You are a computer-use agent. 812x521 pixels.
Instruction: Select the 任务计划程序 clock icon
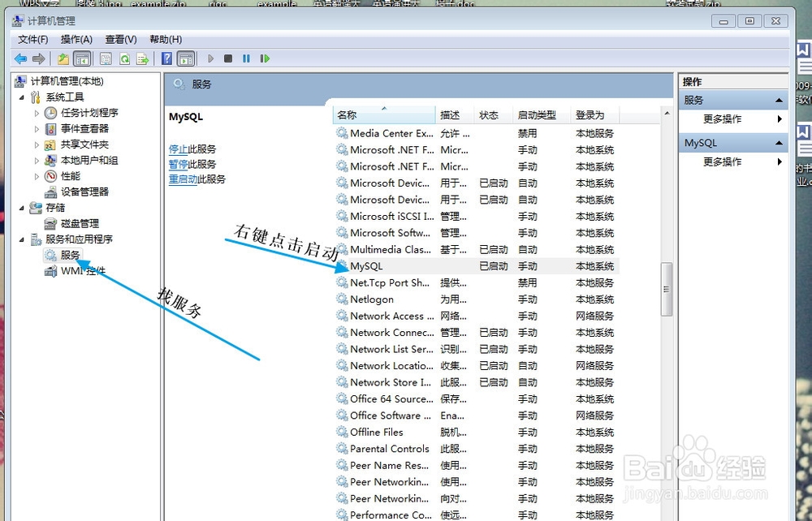coord(50,113)
